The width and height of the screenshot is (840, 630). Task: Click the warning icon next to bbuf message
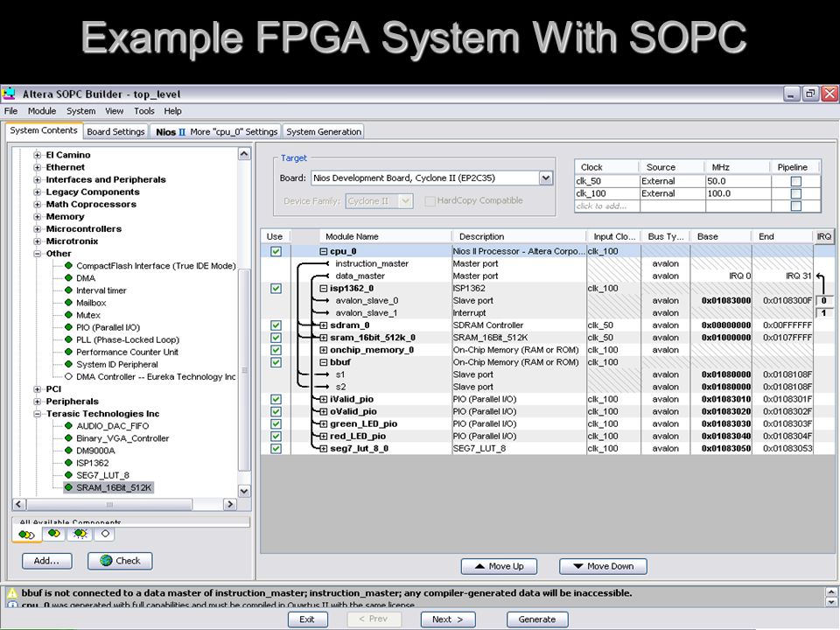point(11,593)
